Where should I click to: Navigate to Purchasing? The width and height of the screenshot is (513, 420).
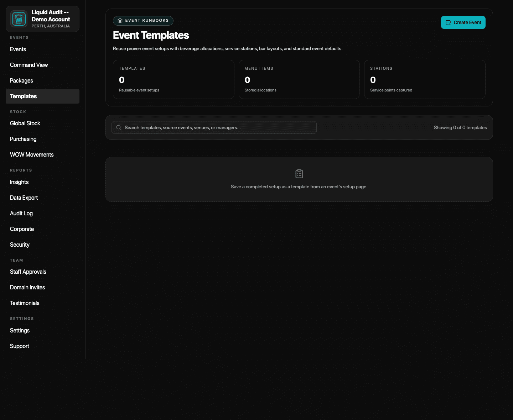pyautogui.click(x=42, y=139)
